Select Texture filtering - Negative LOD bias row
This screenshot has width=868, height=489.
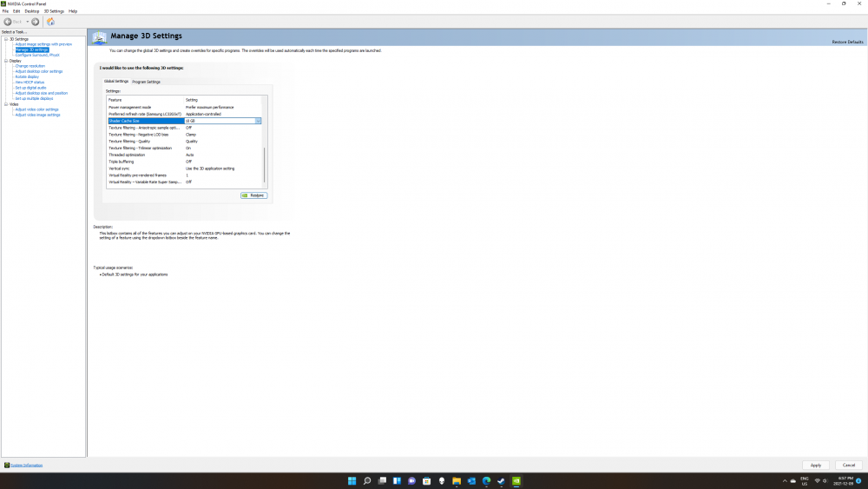[x=185, y=135]
